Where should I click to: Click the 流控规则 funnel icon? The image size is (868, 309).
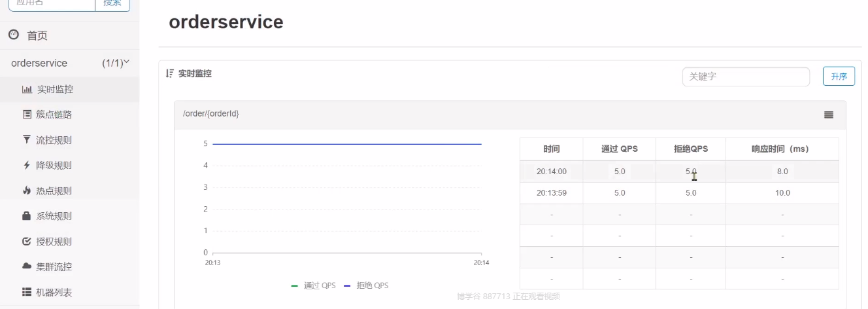[x=27, y=139]
